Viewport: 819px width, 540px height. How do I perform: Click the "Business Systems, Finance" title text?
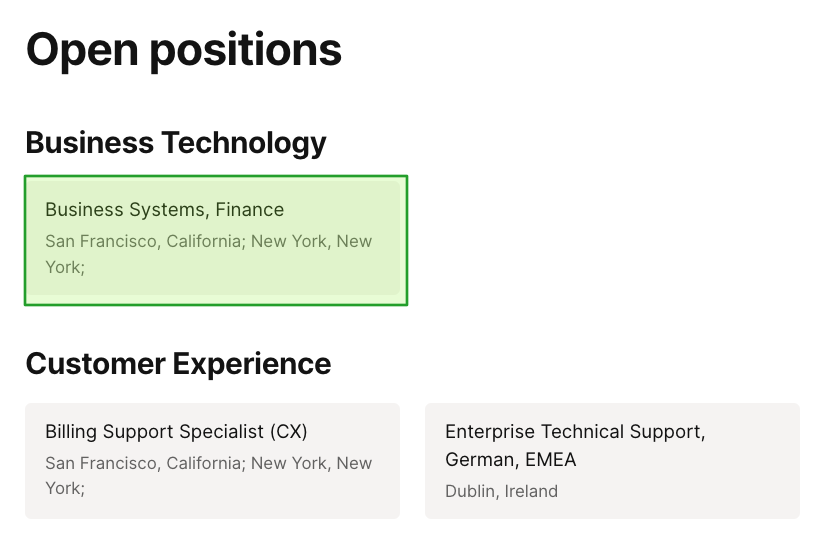coord(164,210)
